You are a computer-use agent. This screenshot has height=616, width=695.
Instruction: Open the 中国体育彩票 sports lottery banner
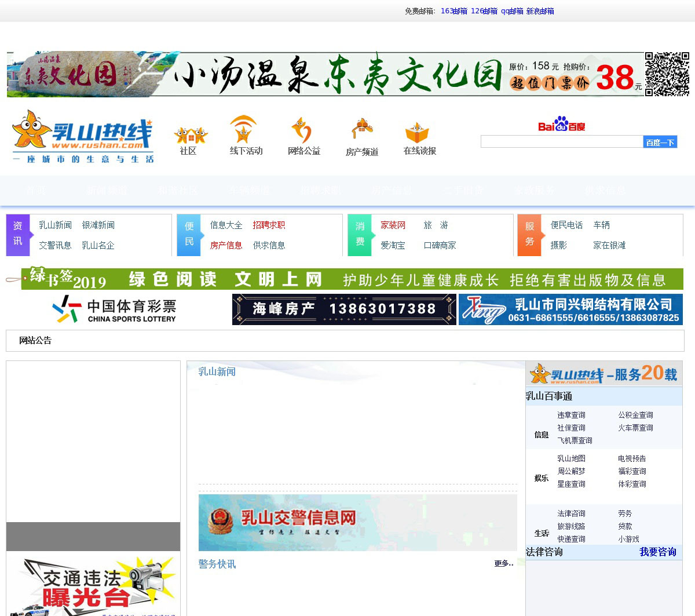click(115, 309)
